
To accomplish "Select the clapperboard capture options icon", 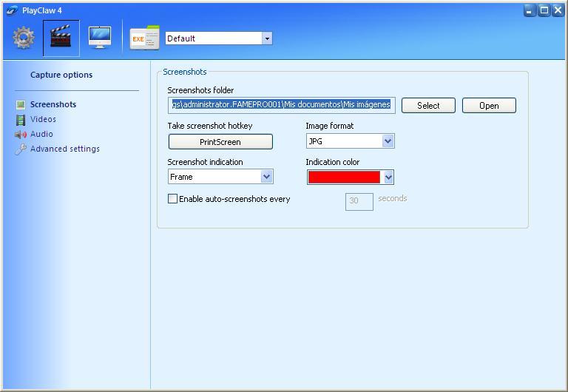I will pyautogui.click(x=61, y=38).
